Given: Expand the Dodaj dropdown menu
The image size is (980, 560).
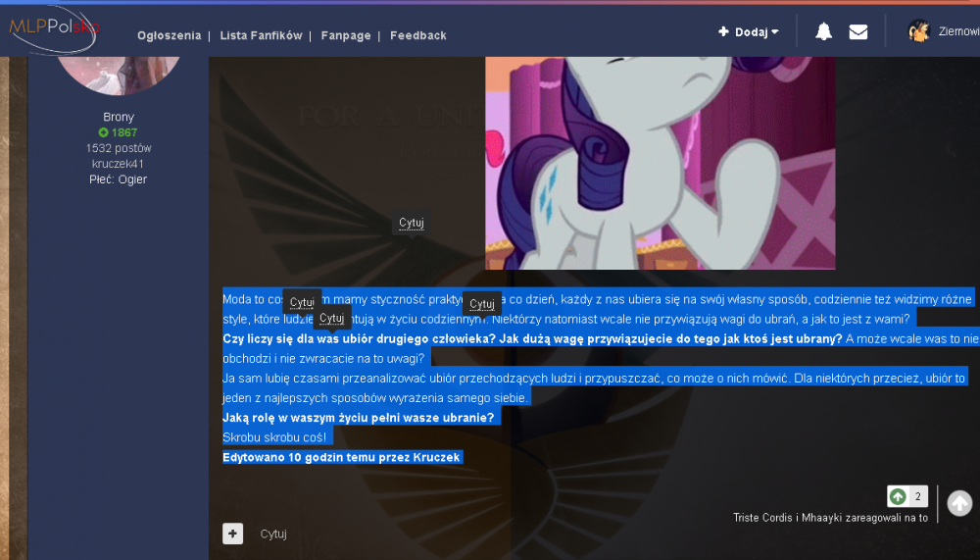Looking at the screenshot, I should tap(748, 32).
